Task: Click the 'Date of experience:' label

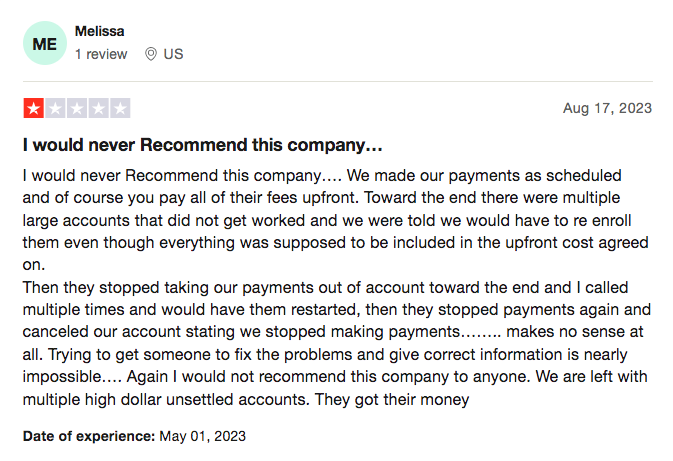Action: 89,436
